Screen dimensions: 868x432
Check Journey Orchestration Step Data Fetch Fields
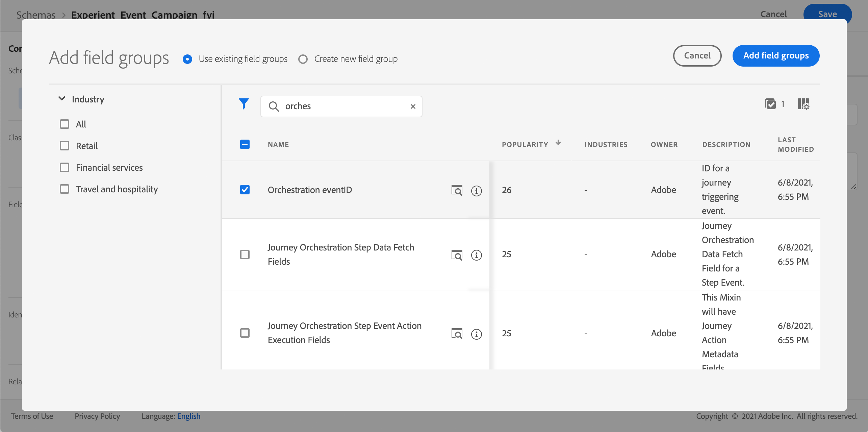tap(245, 255)
